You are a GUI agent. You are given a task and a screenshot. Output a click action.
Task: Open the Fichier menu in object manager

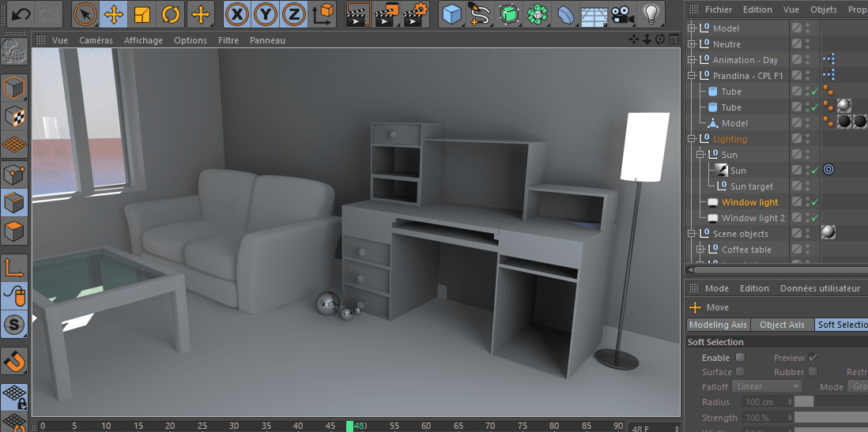click(719, 9)
